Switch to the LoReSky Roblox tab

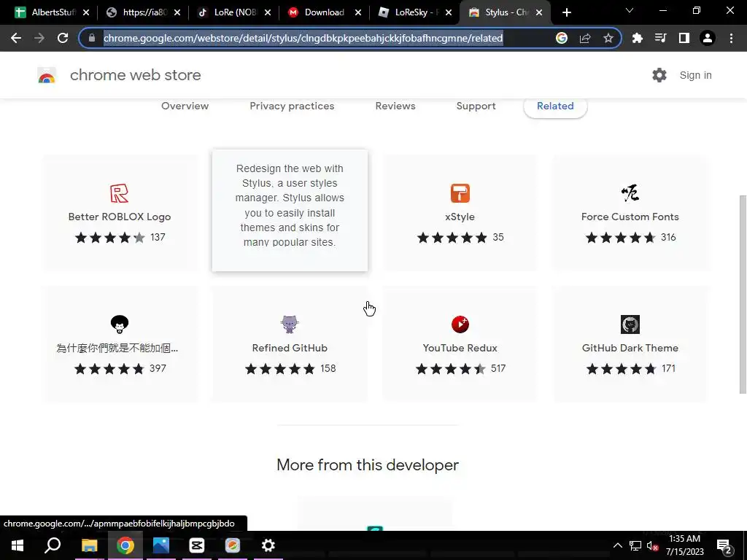tap(414, 12)
